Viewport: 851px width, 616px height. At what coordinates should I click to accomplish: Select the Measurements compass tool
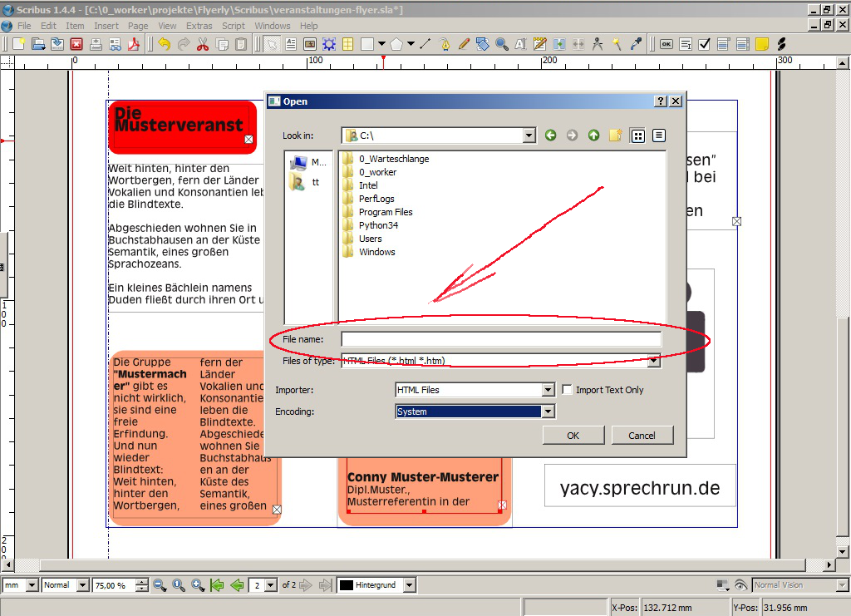click(x=597, y=44)
